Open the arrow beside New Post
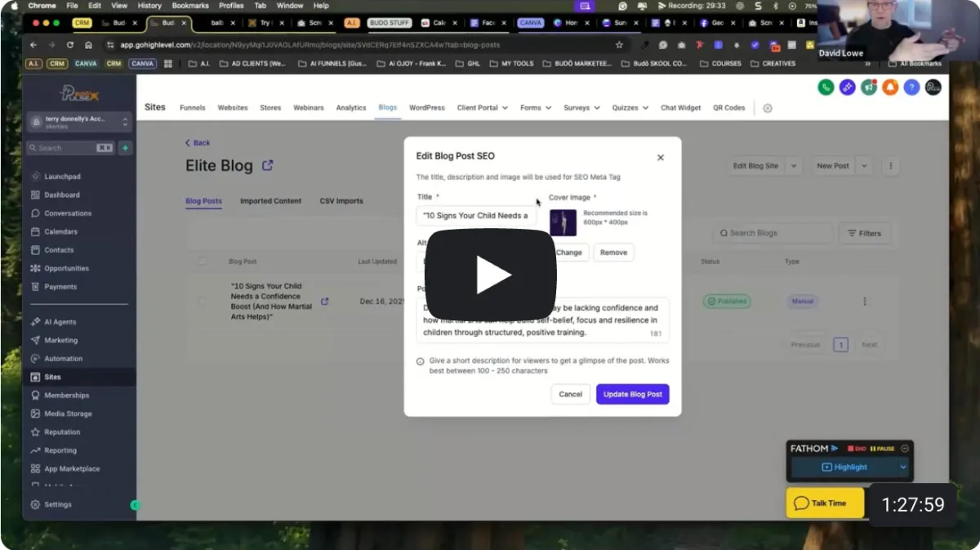 click(864, 166)
